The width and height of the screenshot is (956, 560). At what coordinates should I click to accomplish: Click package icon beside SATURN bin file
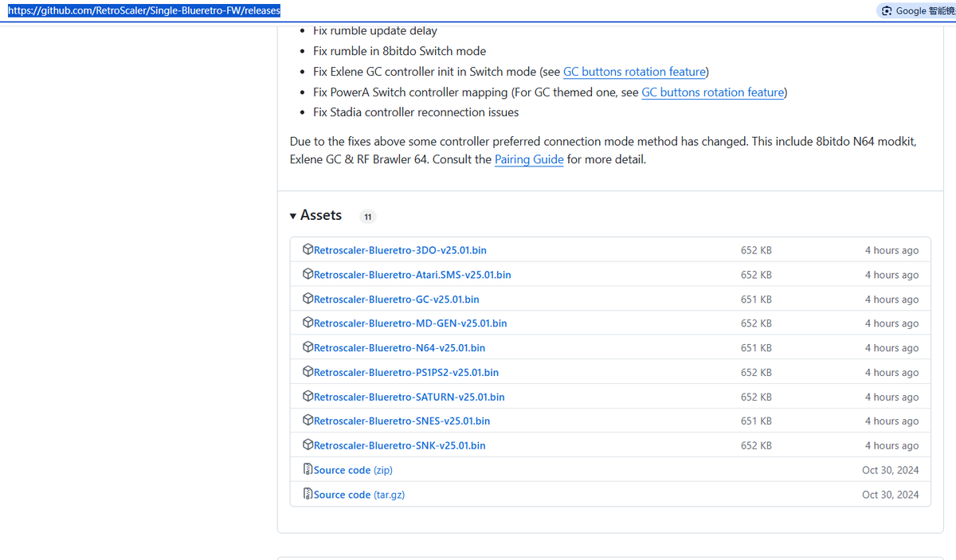pyautogui.click(x=308, y=396)
